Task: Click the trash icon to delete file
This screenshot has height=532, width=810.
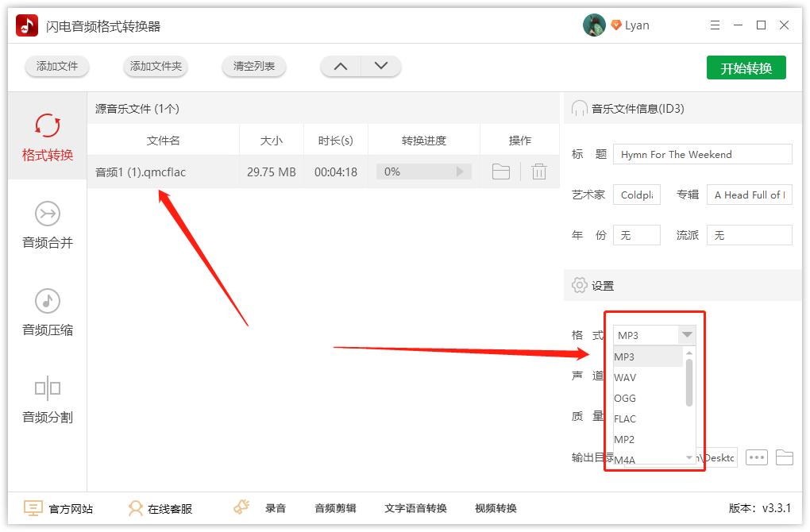Action: [539, 172]
